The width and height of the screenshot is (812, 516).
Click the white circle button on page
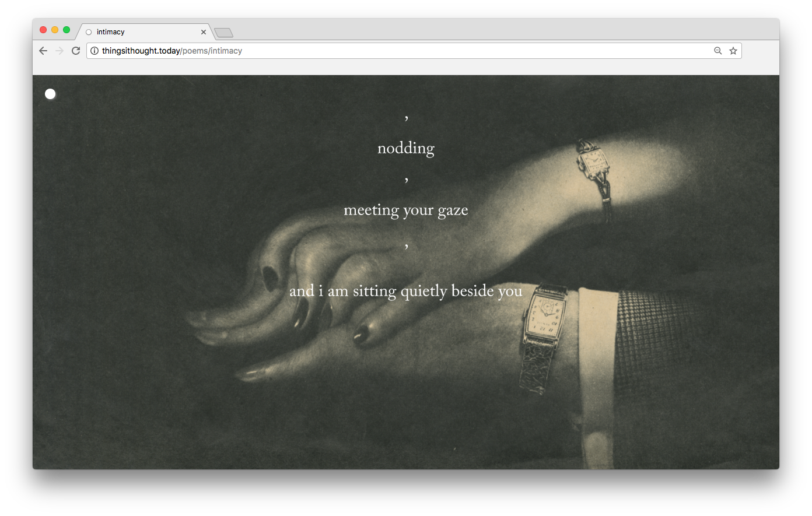(x=50, y=94)
